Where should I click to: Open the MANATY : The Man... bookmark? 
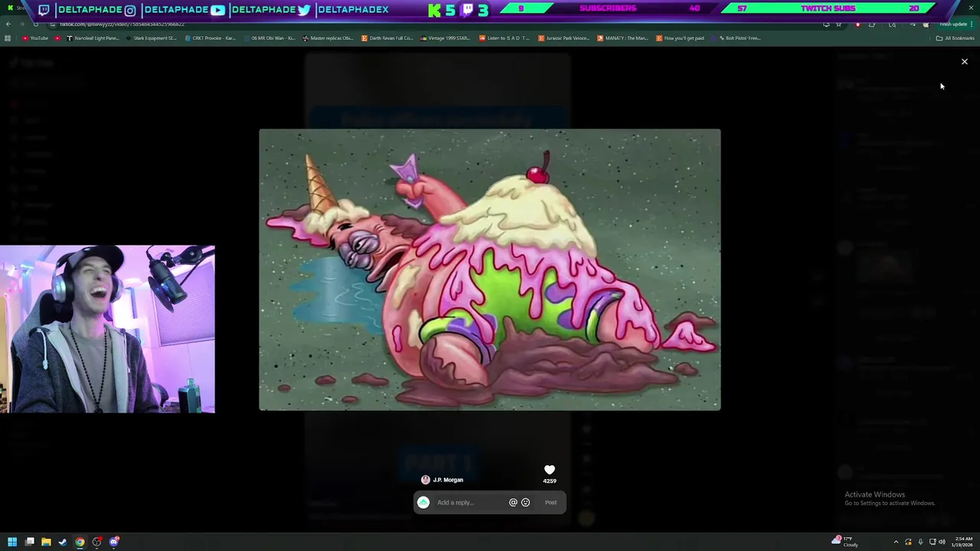click(622, 38)
